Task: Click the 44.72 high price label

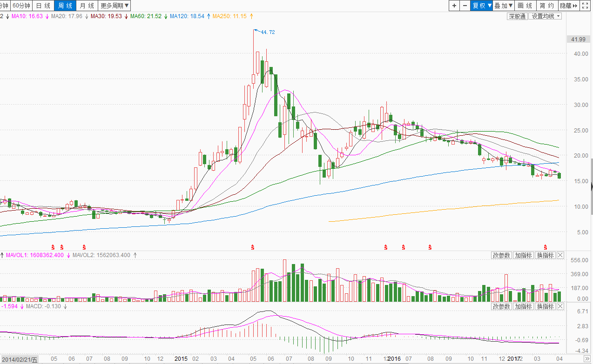Action: coord(268,32)
